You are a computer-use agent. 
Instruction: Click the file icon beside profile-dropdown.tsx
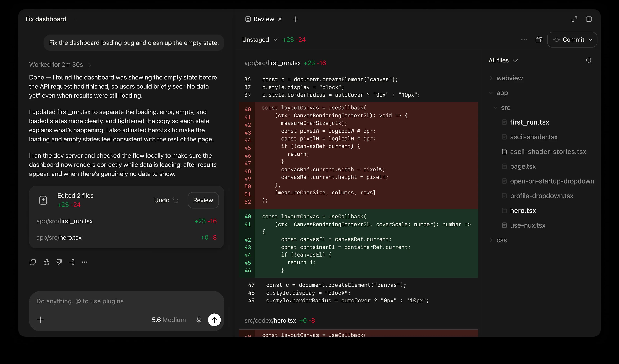pos(504,196)
